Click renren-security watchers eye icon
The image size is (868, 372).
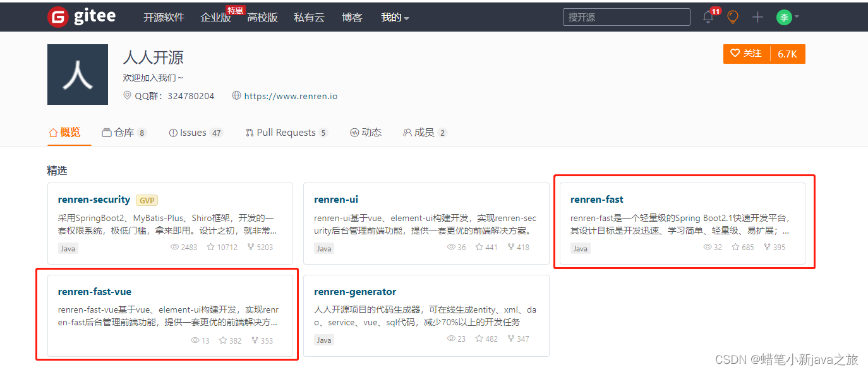(174, 247)
